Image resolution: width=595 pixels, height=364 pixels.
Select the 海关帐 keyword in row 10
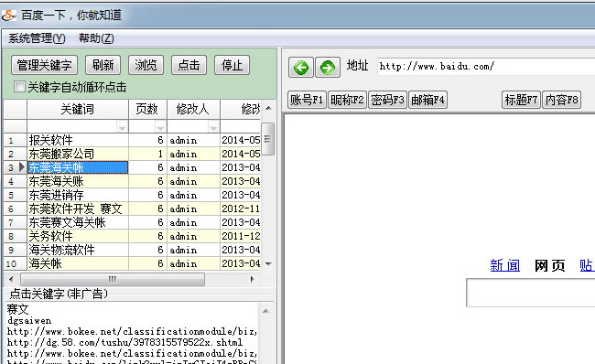78,263
